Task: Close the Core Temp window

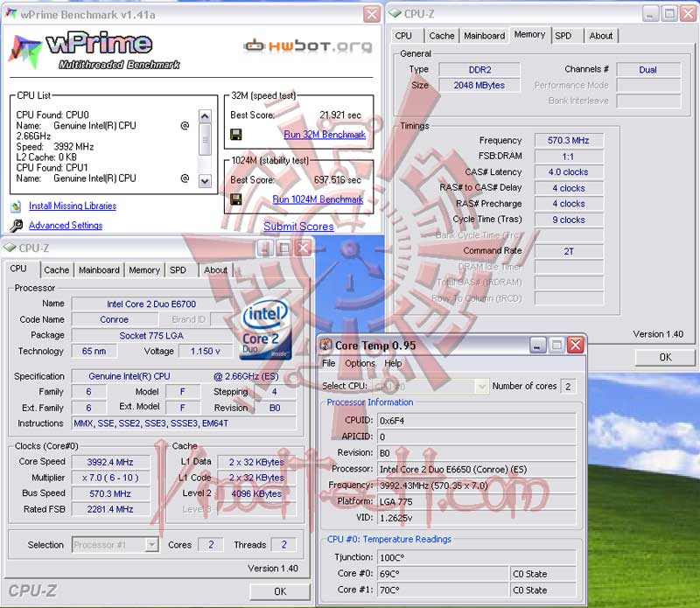Action: [576, 345]
